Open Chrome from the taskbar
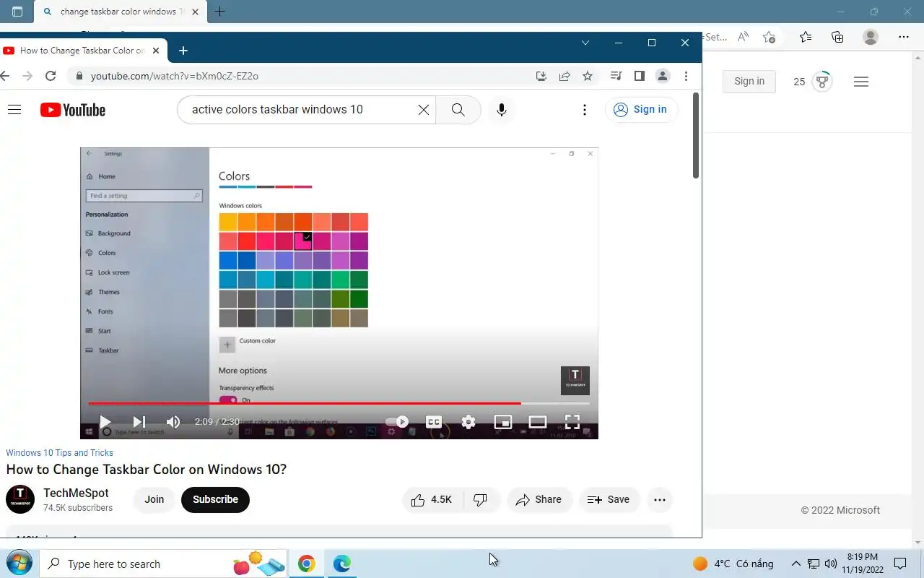 [x=307, y=564]
